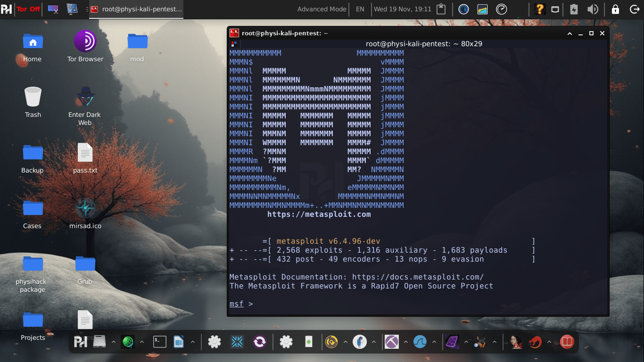Expand the dragon icon's chevron menu

pyautogui.click(x=548, y=342)
